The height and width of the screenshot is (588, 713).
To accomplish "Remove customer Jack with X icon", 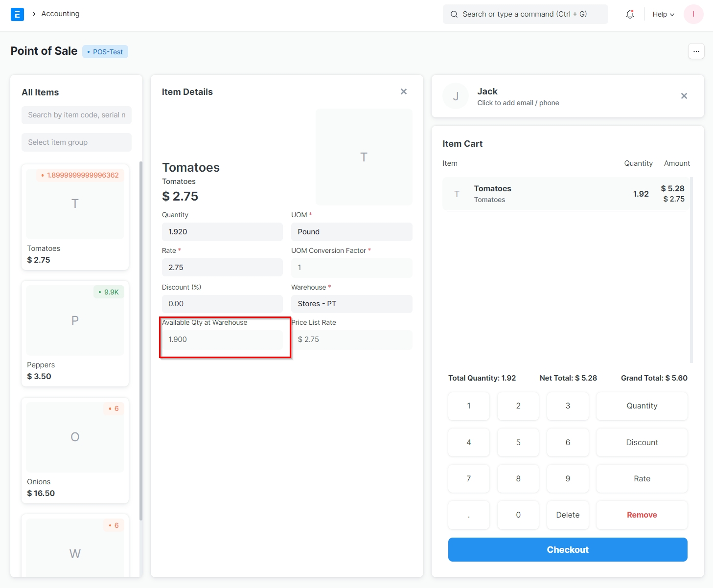I will (684, 96).
